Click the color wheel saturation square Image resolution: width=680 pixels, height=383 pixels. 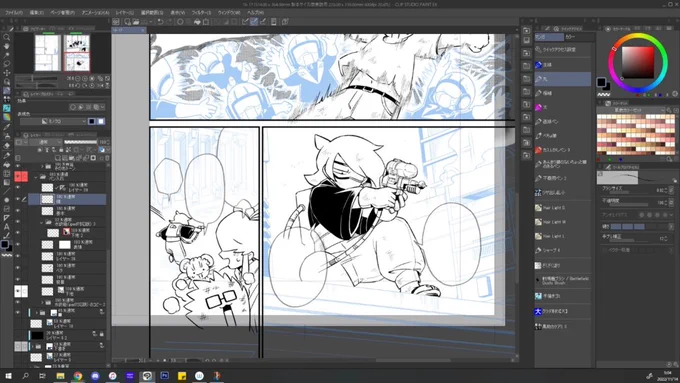click(638, 62)
